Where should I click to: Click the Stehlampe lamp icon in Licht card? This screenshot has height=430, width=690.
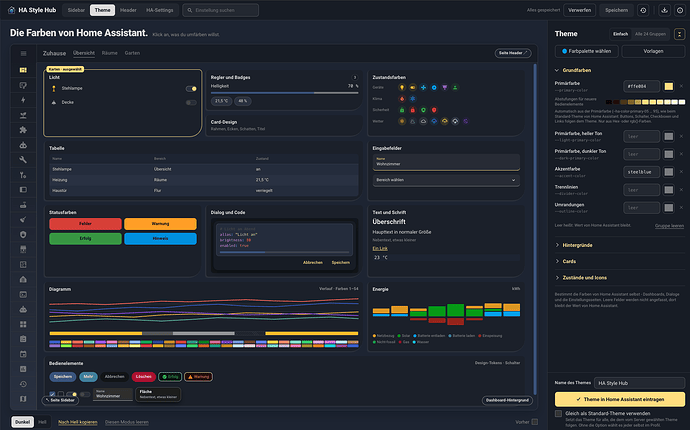(54, 88)
